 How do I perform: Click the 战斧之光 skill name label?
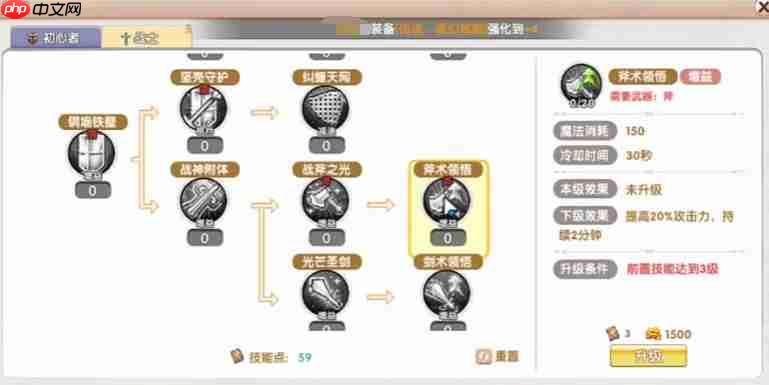pos(327,170)
